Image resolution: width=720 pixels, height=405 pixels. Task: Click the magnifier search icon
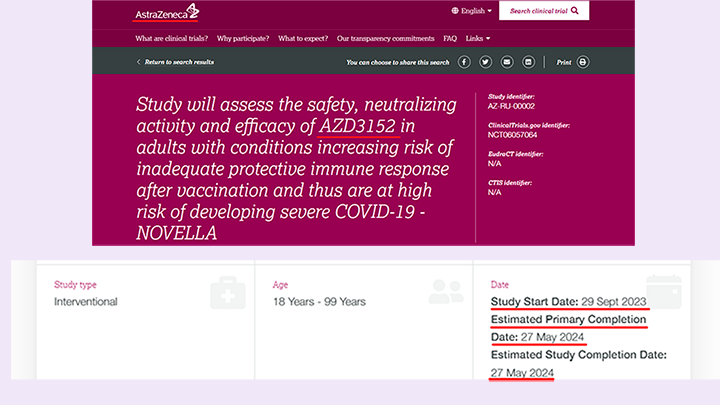tap(574, 11)
